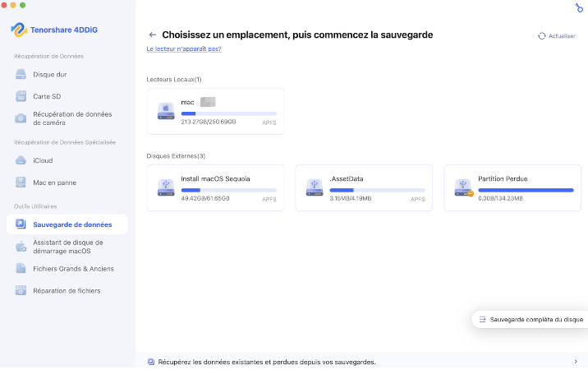Select the .AssetData external disk

click(x=364, y=187)
